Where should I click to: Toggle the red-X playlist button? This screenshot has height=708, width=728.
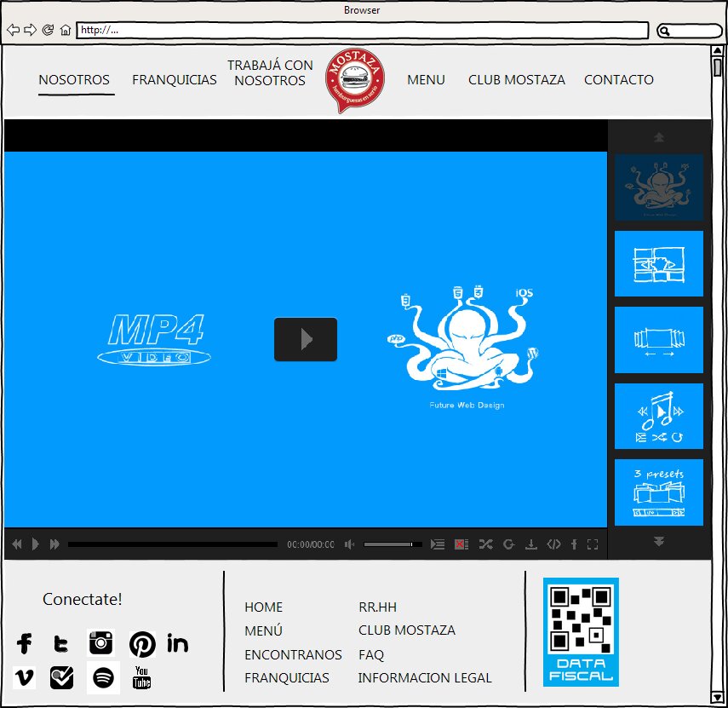point(461,544)
